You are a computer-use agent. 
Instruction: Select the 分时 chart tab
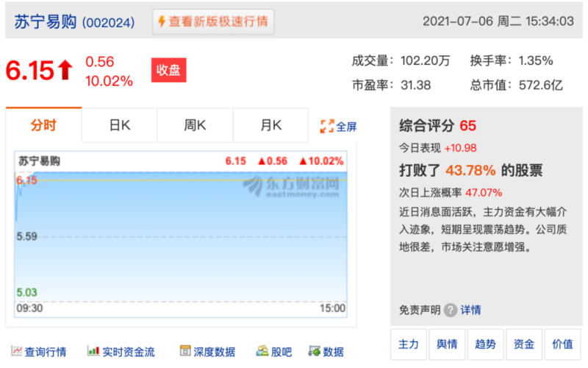click(43, 125)
